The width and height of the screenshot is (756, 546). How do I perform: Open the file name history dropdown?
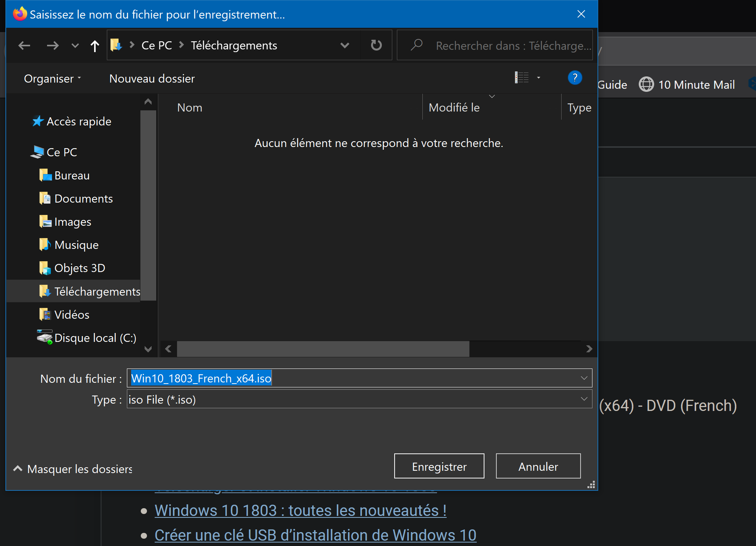(584, 378)
